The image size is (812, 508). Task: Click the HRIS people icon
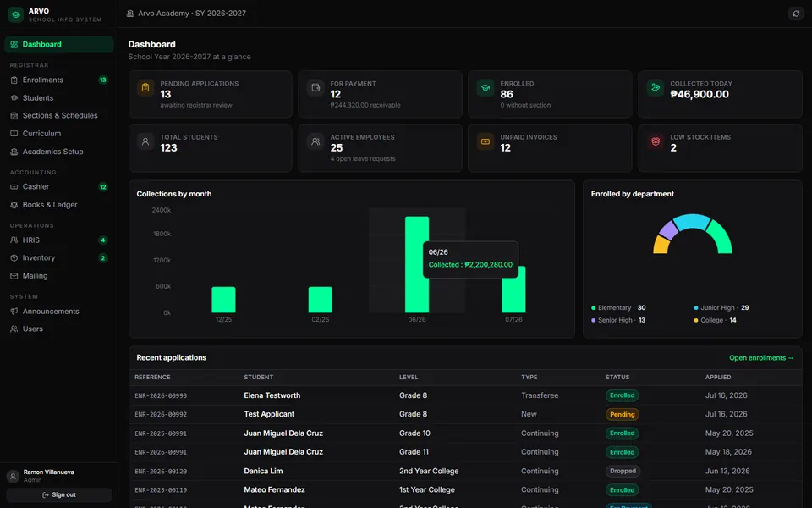[x=14, y=240]
